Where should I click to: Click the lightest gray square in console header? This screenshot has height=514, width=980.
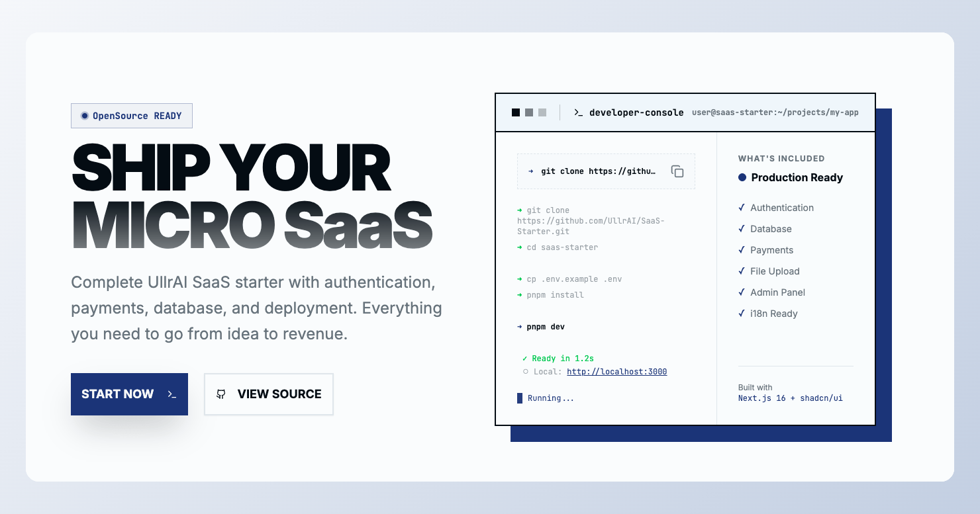click(x=542, y=112)
